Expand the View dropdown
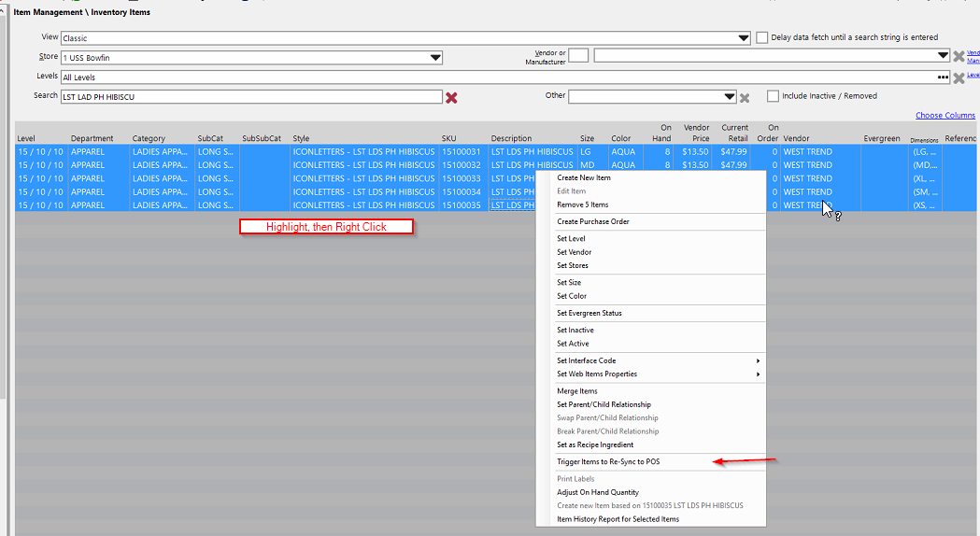Screen dimensions: 980x536 tap(744, 38)
